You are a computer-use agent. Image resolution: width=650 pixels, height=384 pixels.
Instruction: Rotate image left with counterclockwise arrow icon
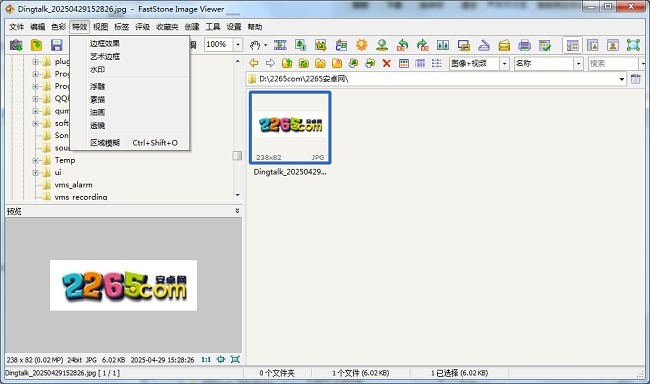point(402,45)
